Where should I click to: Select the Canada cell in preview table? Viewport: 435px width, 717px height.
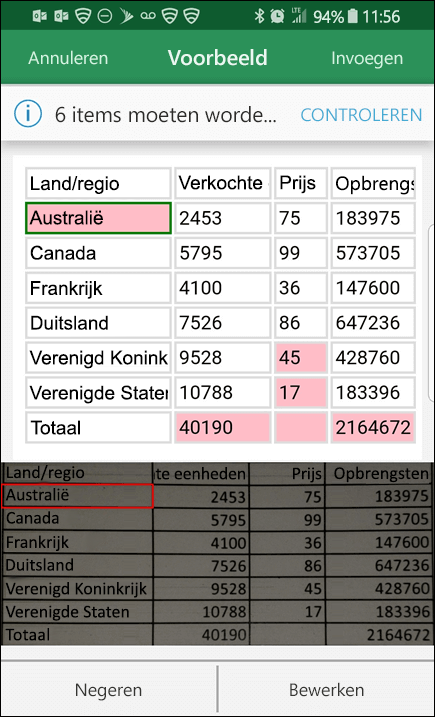[98, 253]
